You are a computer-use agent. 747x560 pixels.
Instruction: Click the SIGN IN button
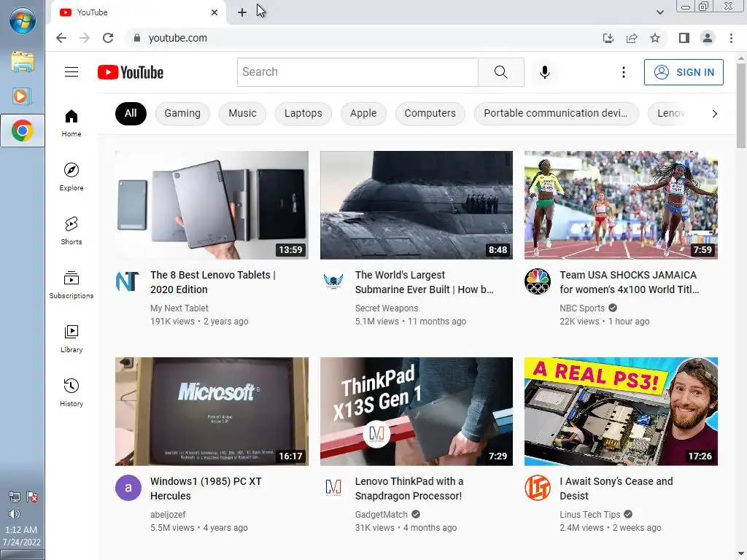pyautogui.click(x=684, y=72)
